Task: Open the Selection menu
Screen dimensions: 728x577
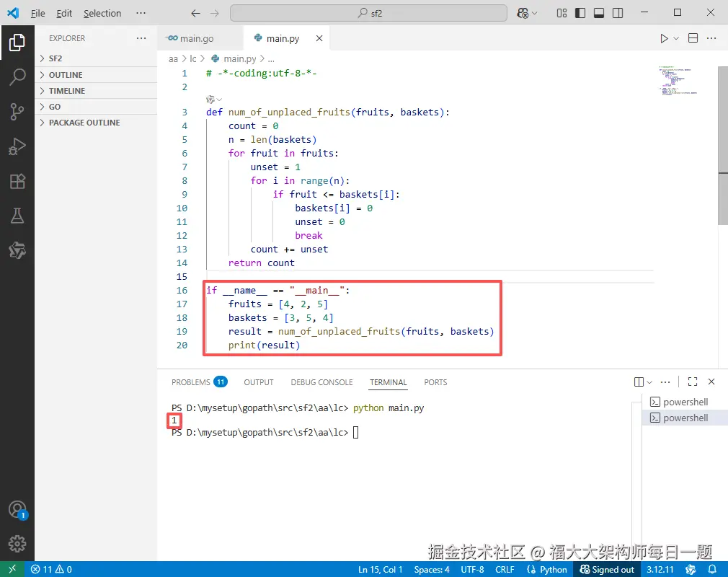Action: coord(102,14)
